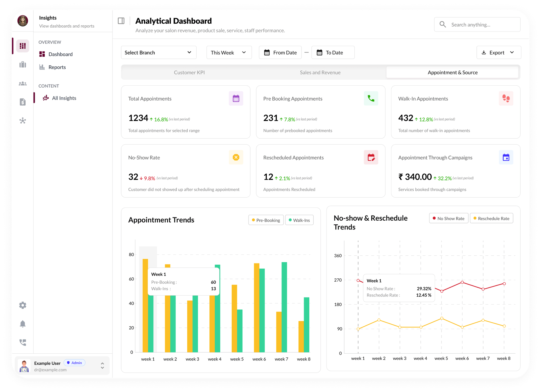The height and width of the screenshot is (392, 541).
Task: Toggle the Reschedule Rate legend
Action: tap(491, 218)
